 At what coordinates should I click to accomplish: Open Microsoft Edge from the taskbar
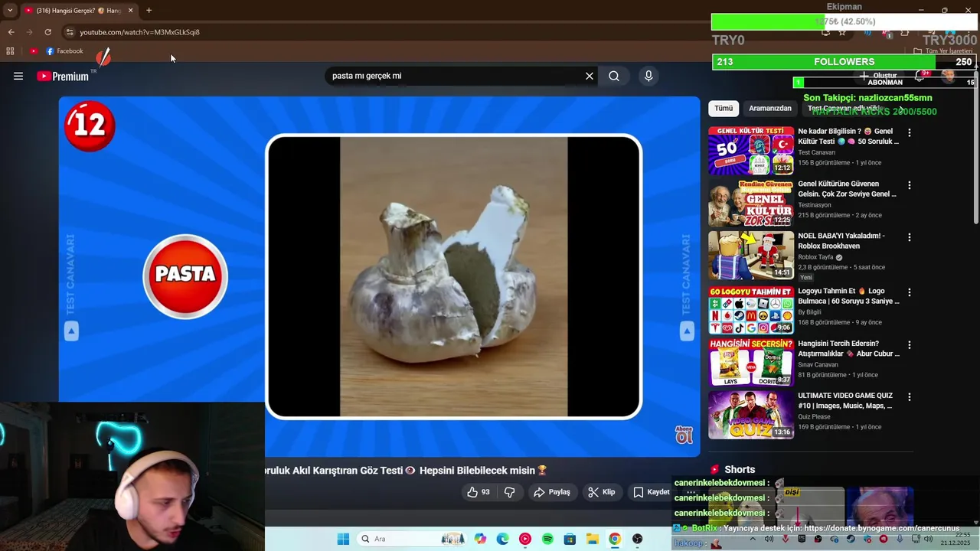tap(502, 539)
